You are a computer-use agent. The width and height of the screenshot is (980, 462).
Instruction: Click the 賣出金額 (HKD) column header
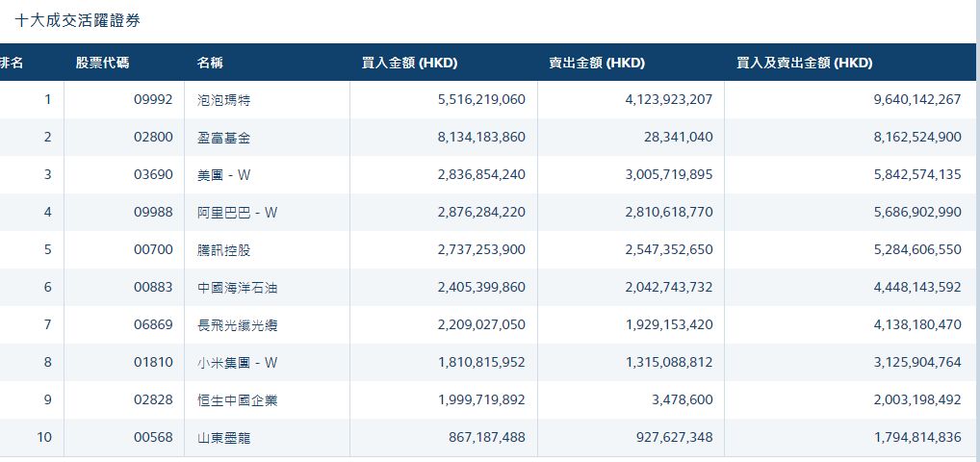[x=597, y=64]
